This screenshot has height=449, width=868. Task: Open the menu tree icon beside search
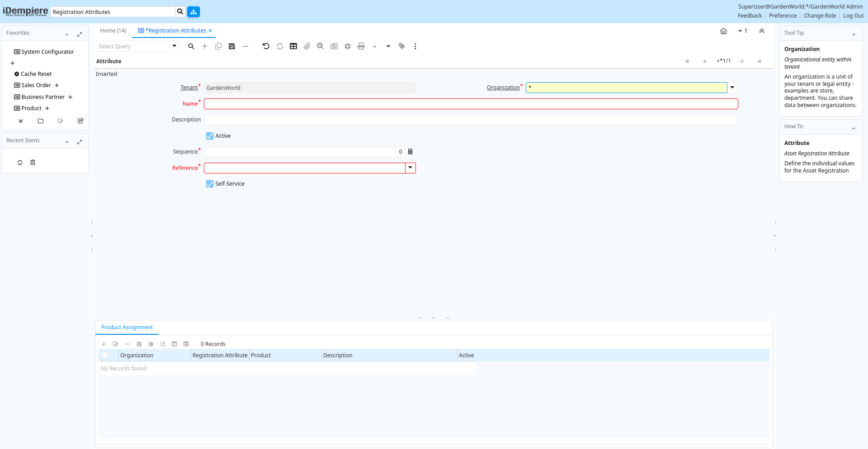click(x=193, y=12)
